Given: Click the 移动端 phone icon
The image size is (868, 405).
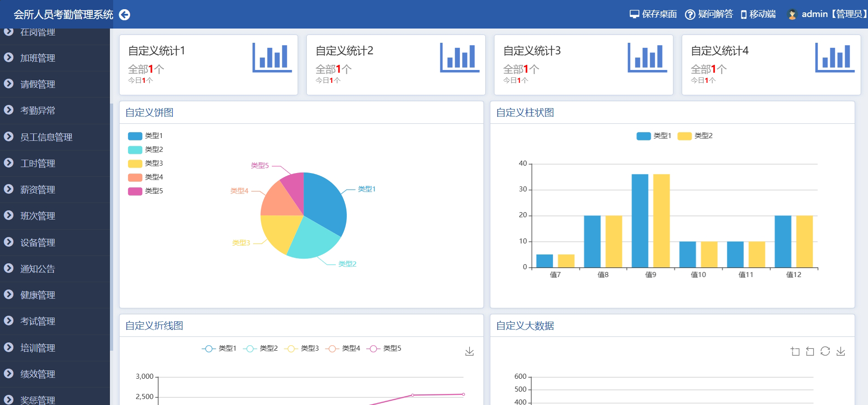Looking at the screenshot, I should [x=744, y=15].
